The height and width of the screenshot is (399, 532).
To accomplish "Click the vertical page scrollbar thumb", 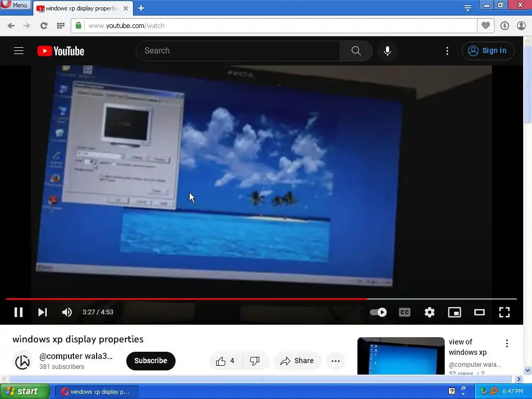I will [528, 84].
